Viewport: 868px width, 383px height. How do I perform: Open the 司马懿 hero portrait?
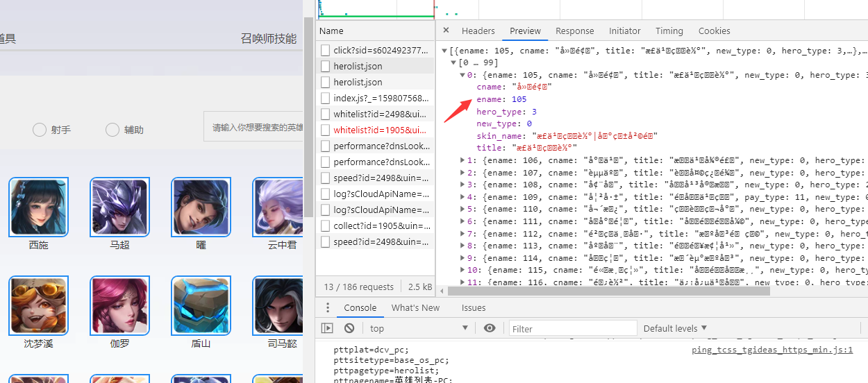tap(278, 305)
